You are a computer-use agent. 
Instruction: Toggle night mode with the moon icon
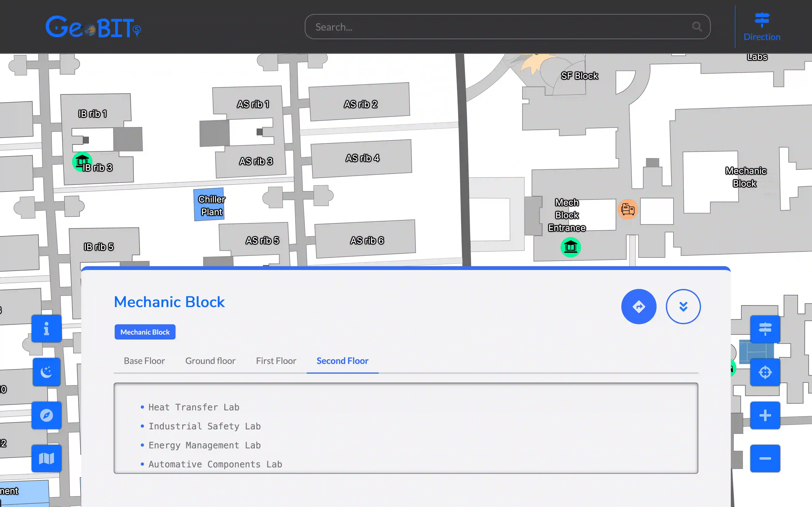46,372
